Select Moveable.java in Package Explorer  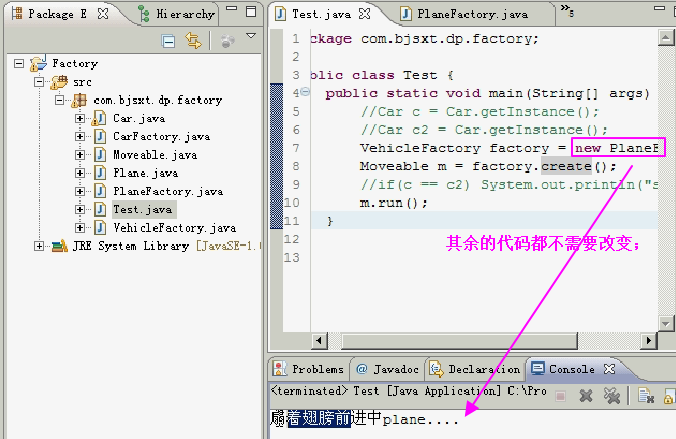(155, 154)
